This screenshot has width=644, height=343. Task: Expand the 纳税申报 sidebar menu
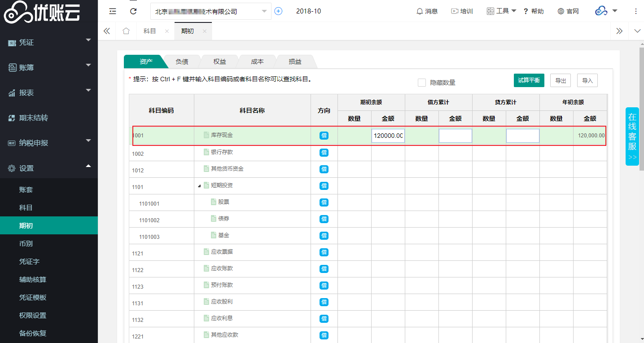[49, 143]
